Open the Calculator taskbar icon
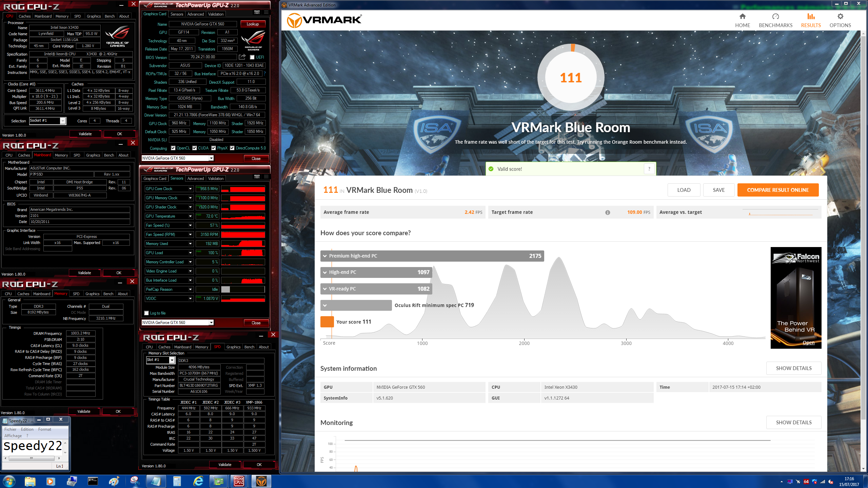The image size is (868, 488). [x=177, y=481]
